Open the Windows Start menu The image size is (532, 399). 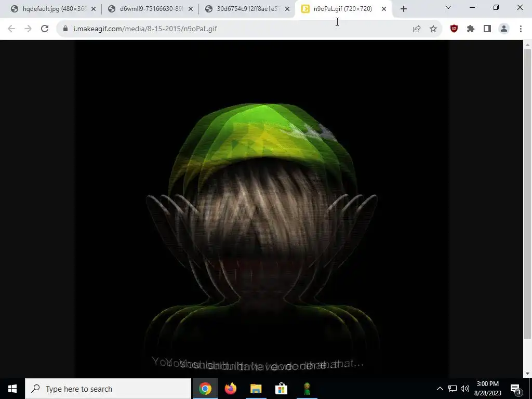click(12, 389)
